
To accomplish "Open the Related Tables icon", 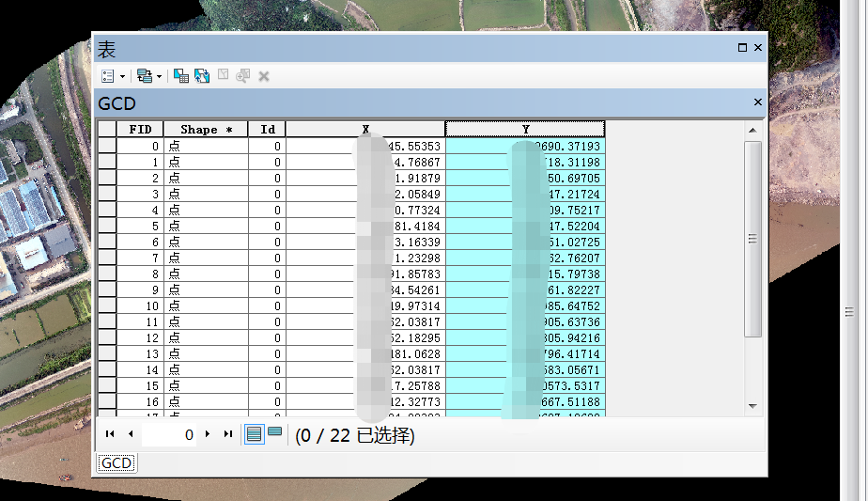I will (143, 75).
